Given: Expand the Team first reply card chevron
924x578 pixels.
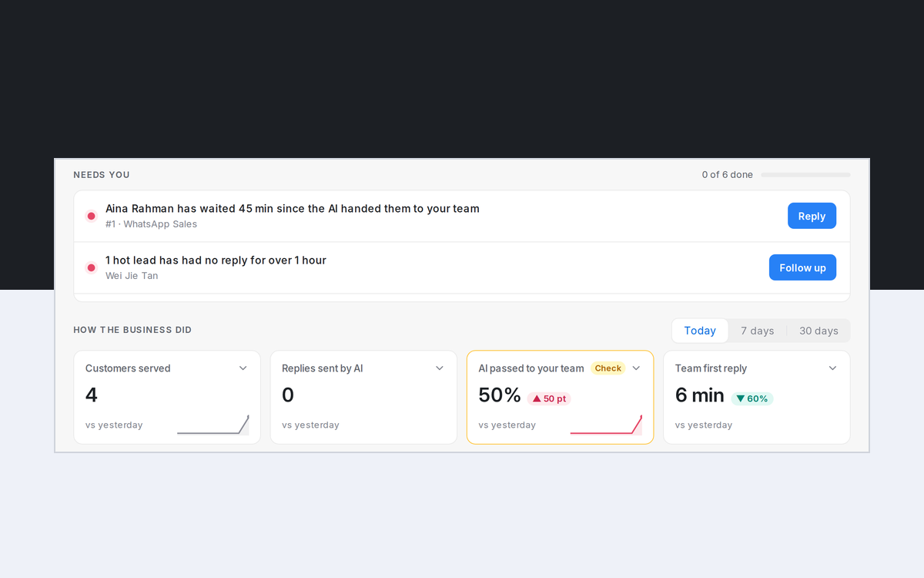Looking at the screenshot, I should click(832, 368).
